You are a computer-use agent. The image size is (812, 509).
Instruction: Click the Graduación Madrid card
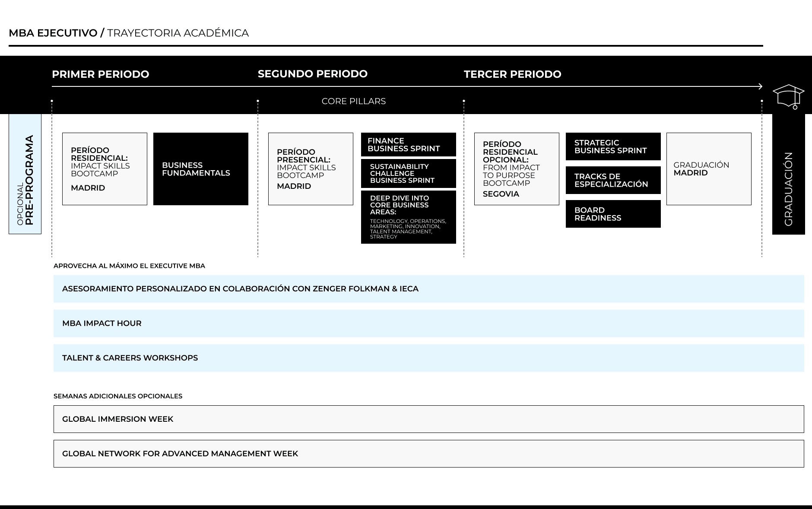[x=709, y=169]
